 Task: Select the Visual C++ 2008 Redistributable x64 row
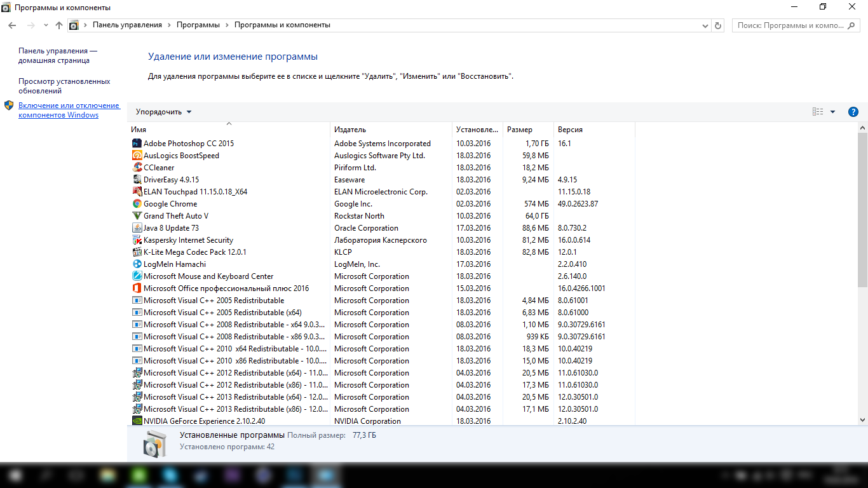point(381,325)
